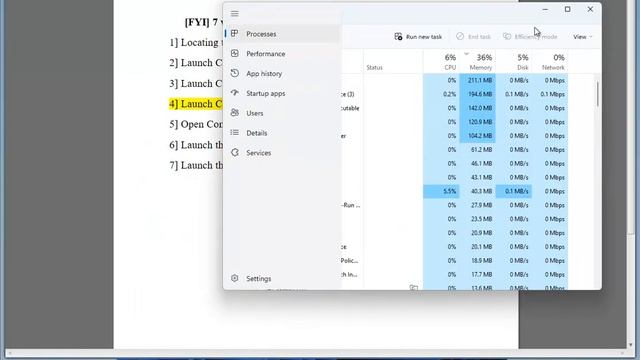Screen dimensions: 640x360
Task: Sort by the Memory column header
Action: click(477, 62)
